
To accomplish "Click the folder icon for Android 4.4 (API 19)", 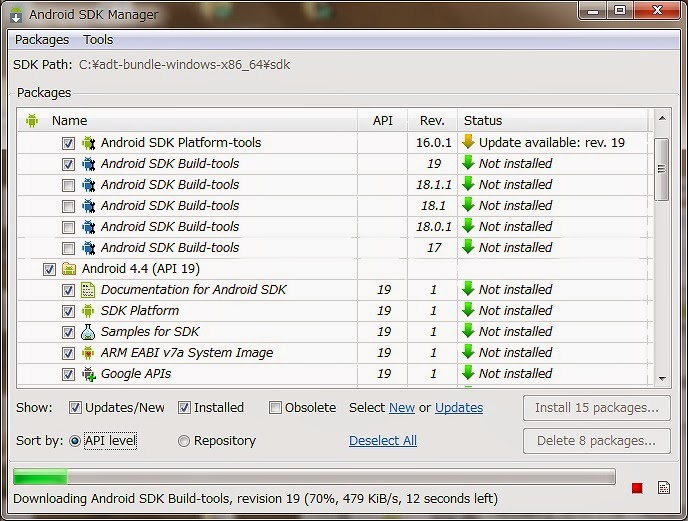I will 69,269.
